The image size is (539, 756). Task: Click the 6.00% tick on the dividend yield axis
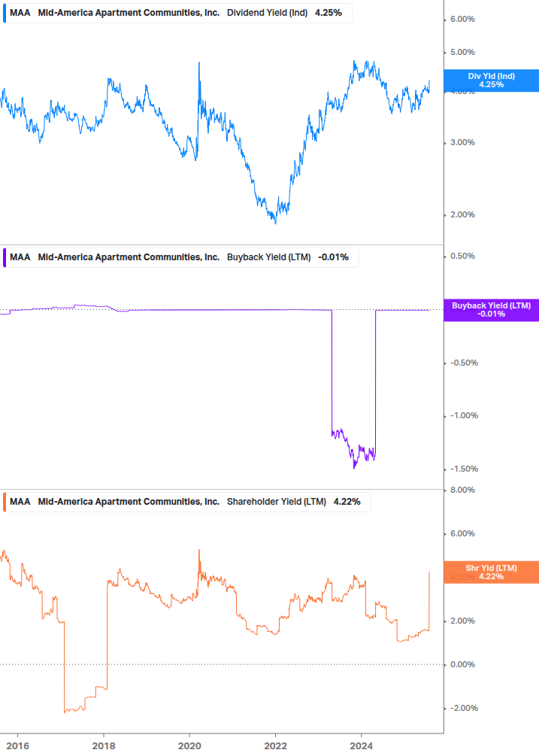462,20
